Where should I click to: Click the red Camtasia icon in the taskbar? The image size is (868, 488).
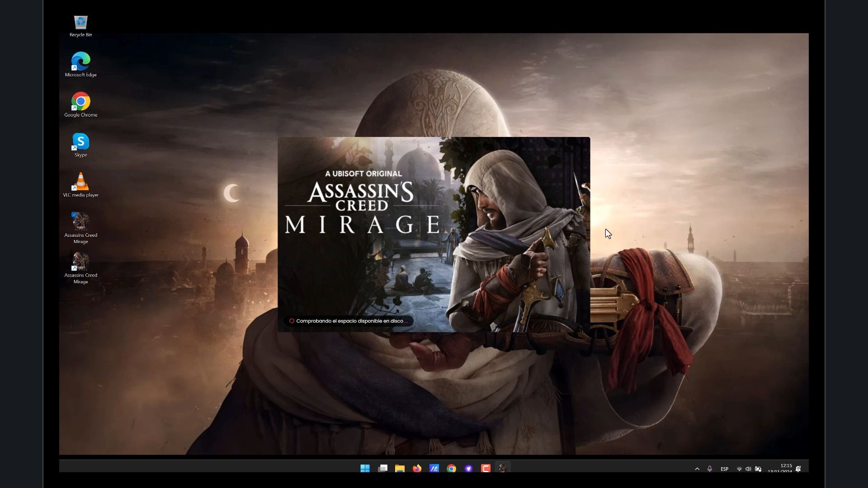[x=486, y=469]
